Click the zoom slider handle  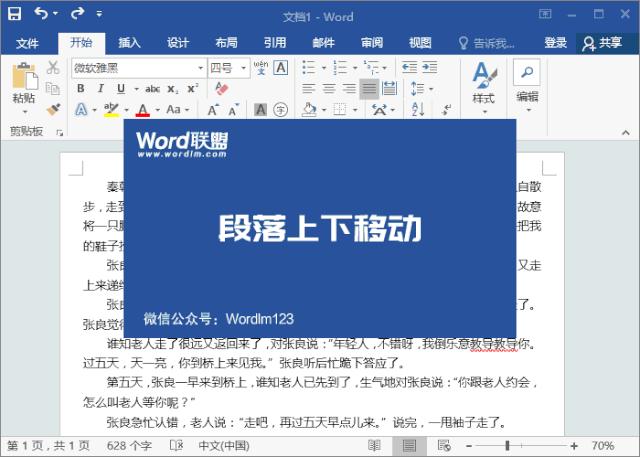tap(507, 446)
